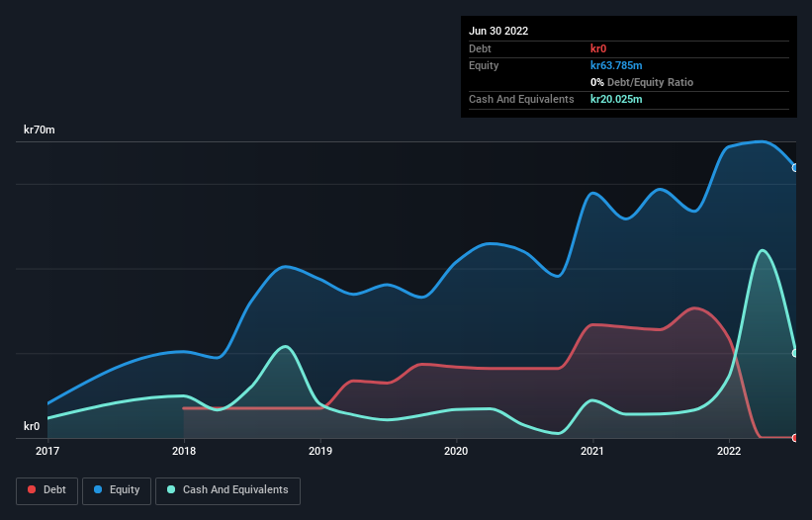
Task: Click the 2022 x-axis label
Action: [x=729, y=451]
